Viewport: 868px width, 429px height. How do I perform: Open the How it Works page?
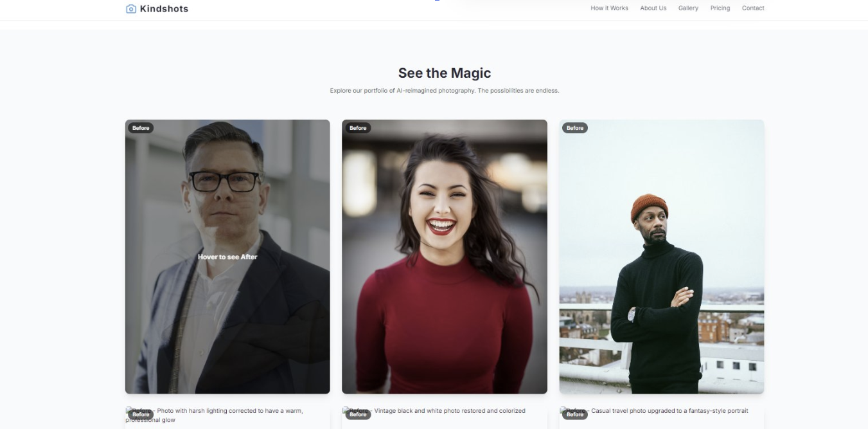[609, 8]
